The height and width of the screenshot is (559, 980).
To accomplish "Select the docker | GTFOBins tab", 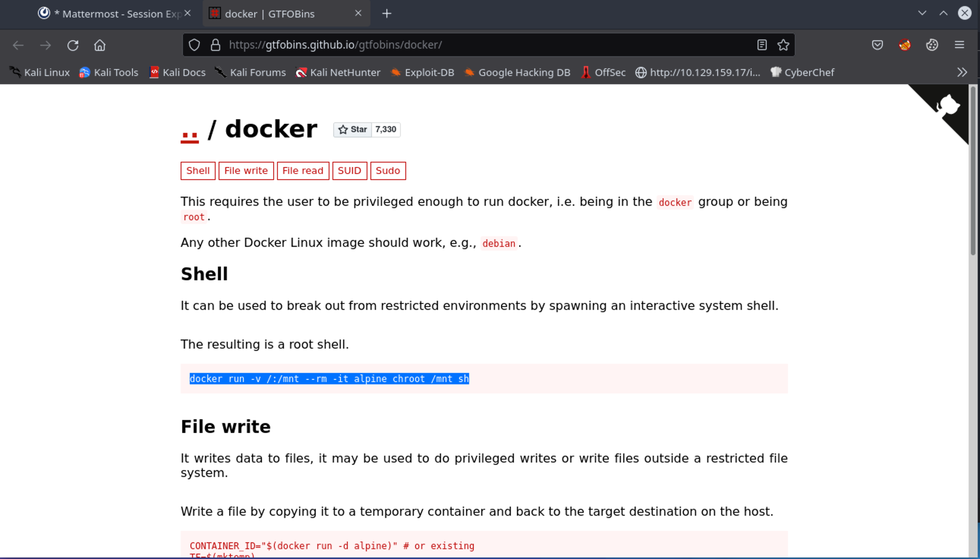I will [x=286, y=13].
